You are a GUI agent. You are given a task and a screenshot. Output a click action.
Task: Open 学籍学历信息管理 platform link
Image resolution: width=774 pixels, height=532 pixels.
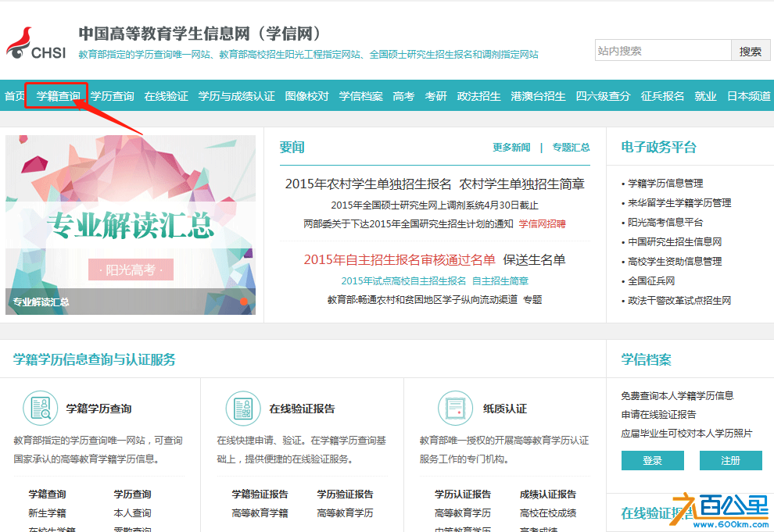coord(665,184)
